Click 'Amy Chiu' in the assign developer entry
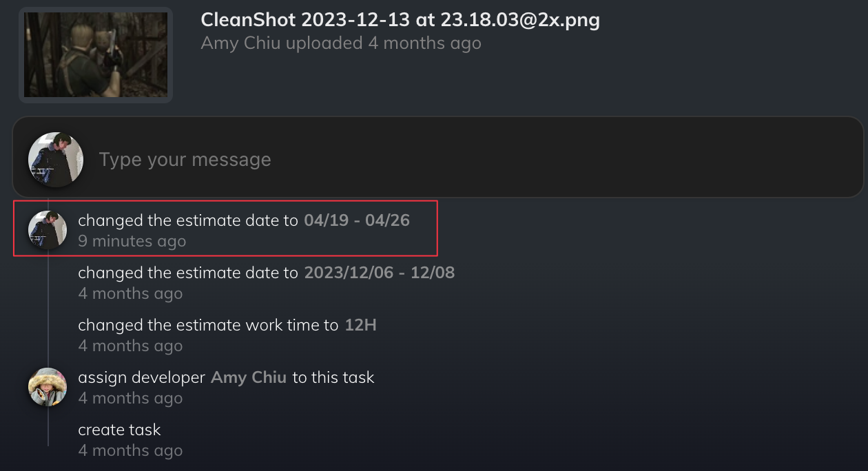868x471 pixels. click(x=249, y=377)
